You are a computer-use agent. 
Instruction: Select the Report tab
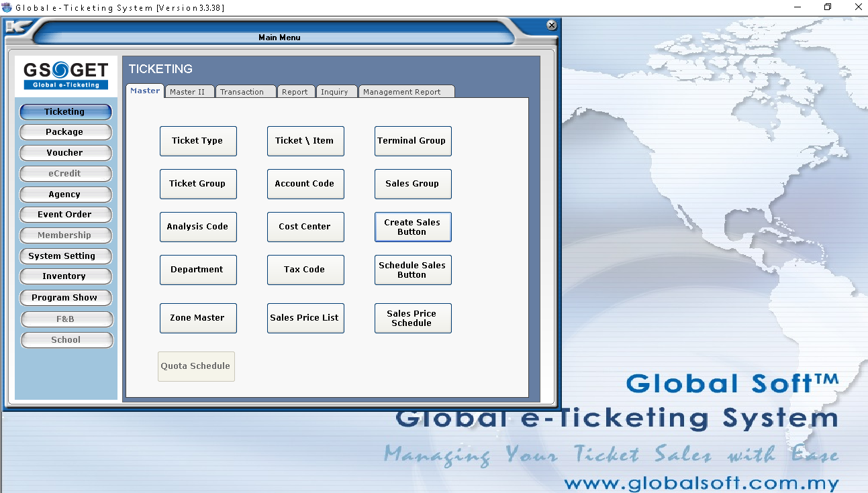[x=295, y=91]
